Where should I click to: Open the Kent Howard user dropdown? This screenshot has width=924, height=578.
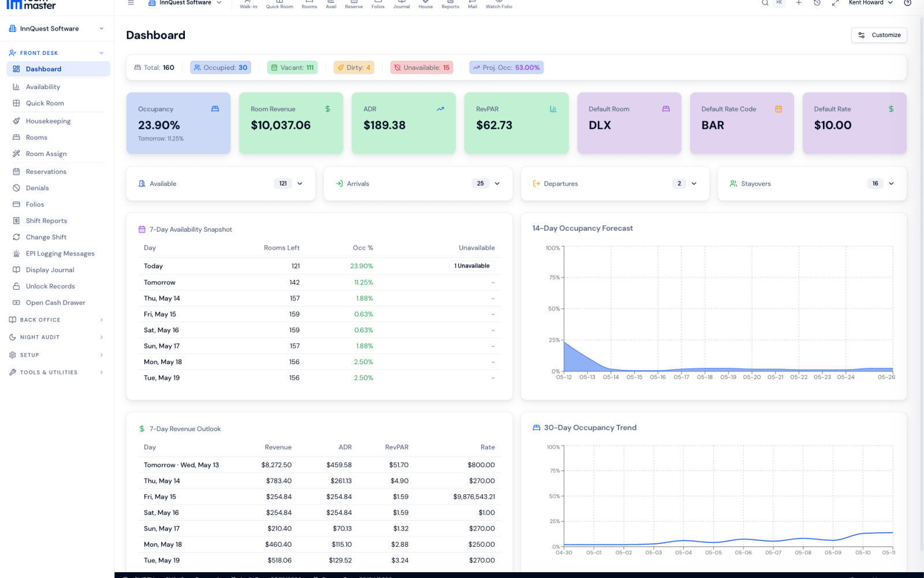pos(870,3)
